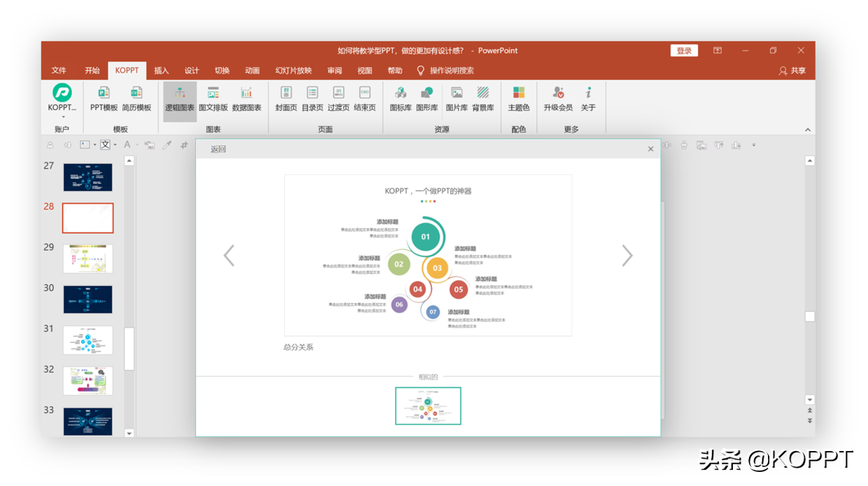Click main editor scroll down arrow
This screenshot has height=486, width=868.
point(810,400)
